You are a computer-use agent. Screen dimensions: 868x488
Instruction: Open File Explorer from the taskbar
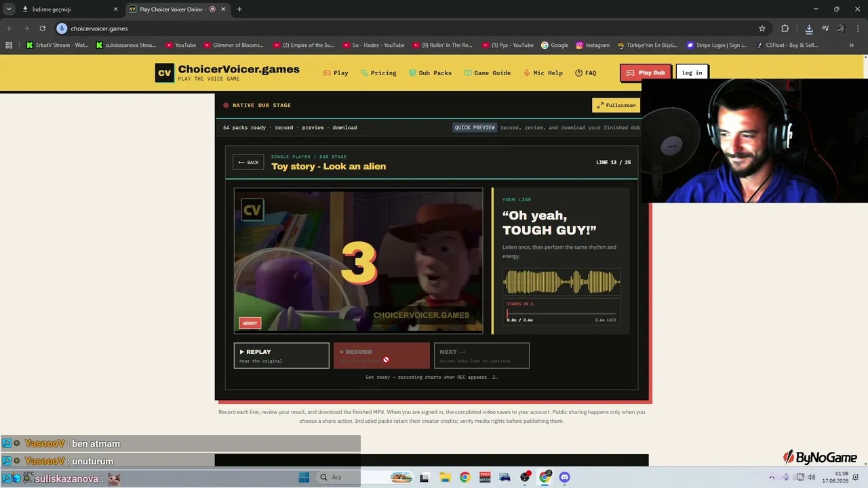pos(444,477)
